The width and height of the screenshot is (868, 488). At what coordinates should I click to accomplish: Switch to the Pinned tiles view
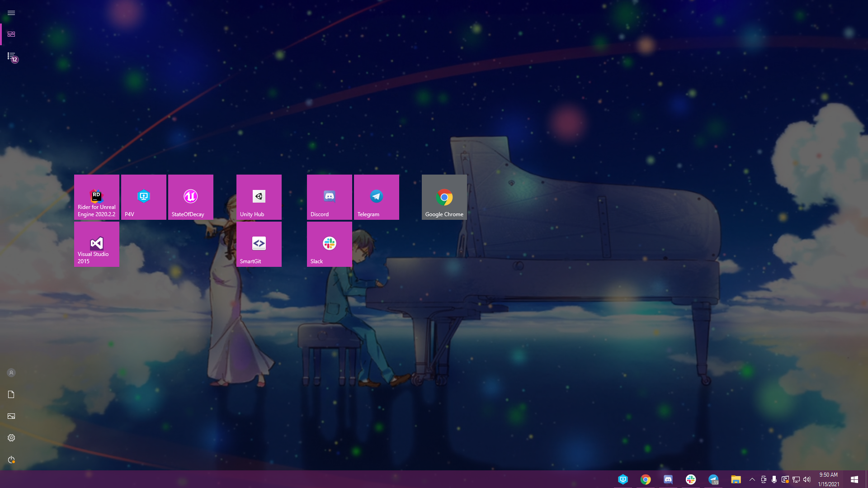[x=11, y=34]
